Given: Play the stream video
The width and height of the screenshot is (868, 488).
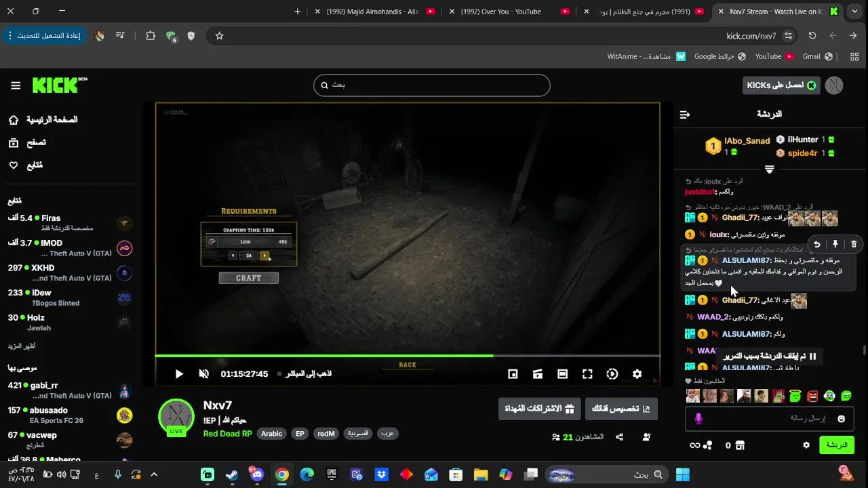Looking at the screenshot, I should (179, 374).
